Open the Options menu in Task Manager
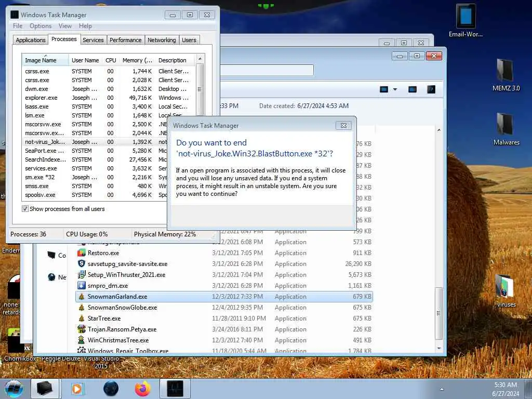This screenshot has width=532, height=399. click(41, 26)
